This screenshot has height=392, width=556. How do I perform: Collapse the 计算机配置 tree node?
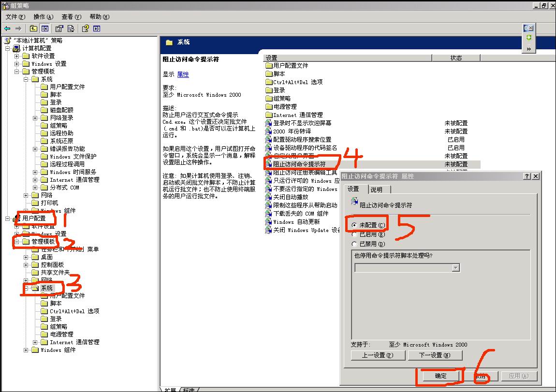click(x=8, y=48)
